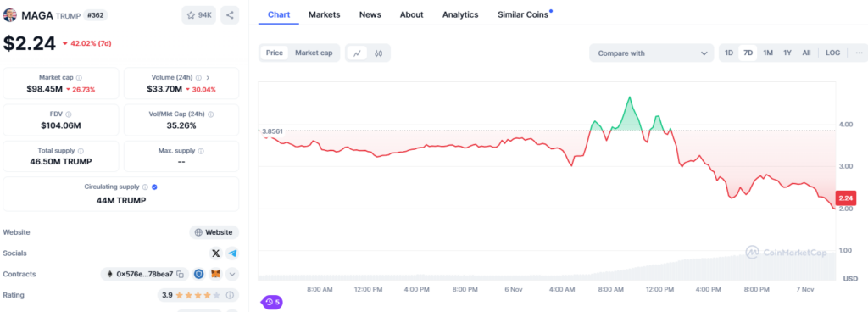Click Max. supply info icon

[201, 150]
